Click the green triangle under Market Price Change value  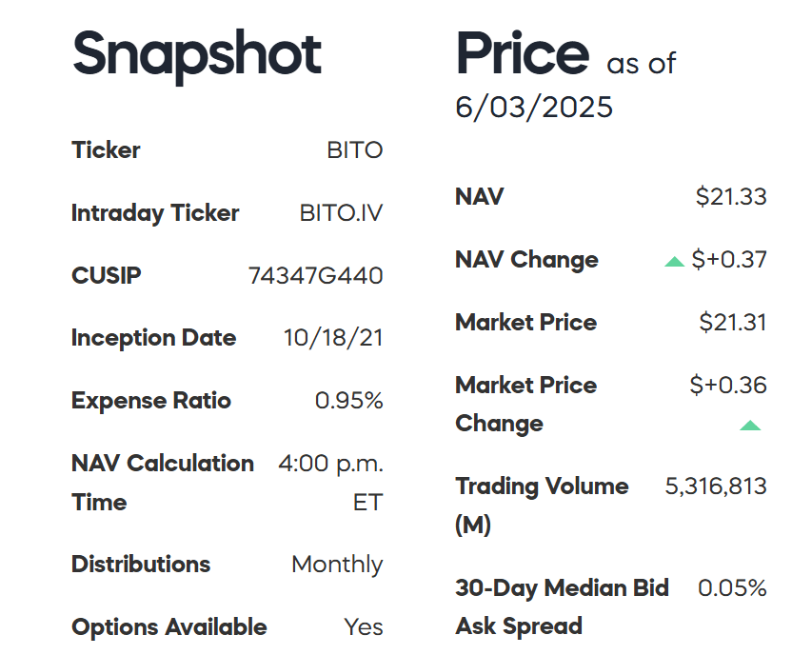pyautogui.click(x=750, y=425)
